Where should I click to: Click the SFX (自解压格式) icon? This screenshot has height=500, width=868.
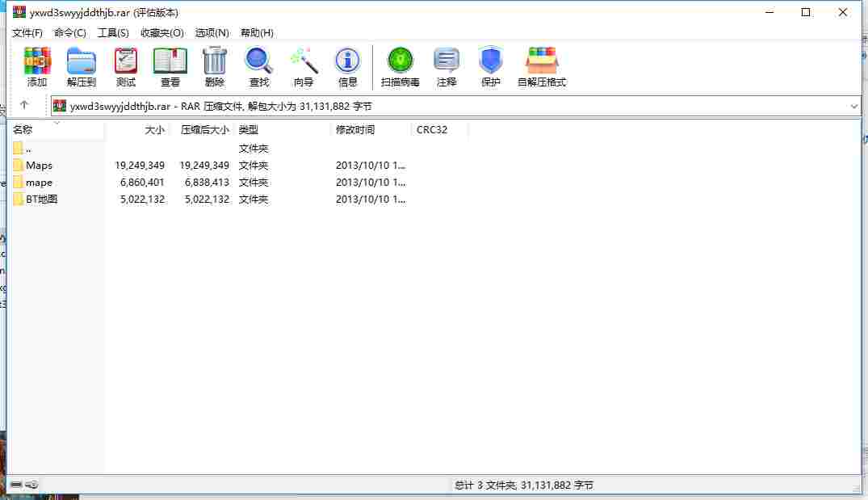click(542, 61)
